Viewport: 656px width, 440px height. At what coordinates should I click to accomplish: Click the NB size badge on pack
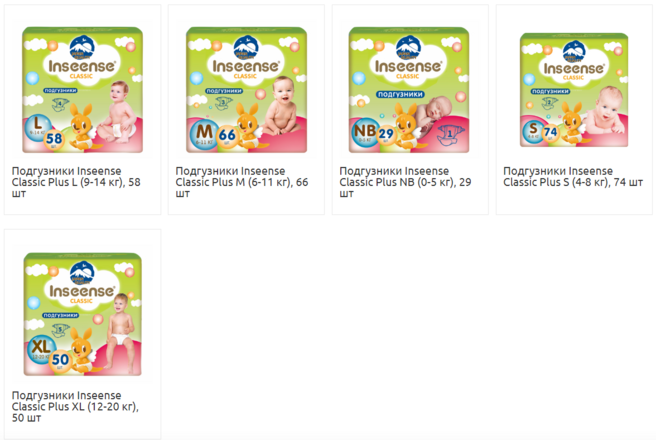click(x=365, y=133)
